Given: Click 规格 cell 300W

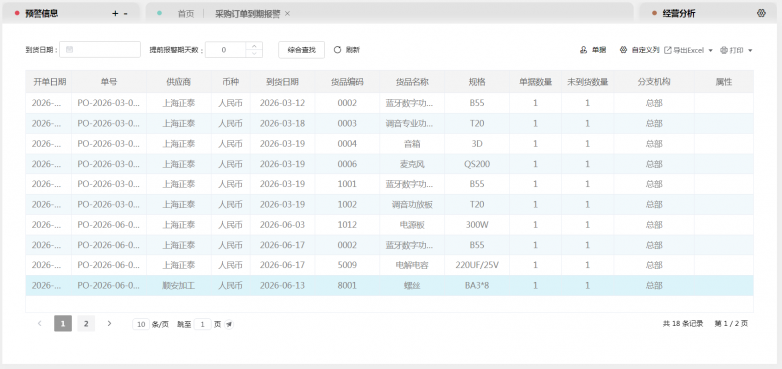Looking at the screenshot, I should [477, 224].
